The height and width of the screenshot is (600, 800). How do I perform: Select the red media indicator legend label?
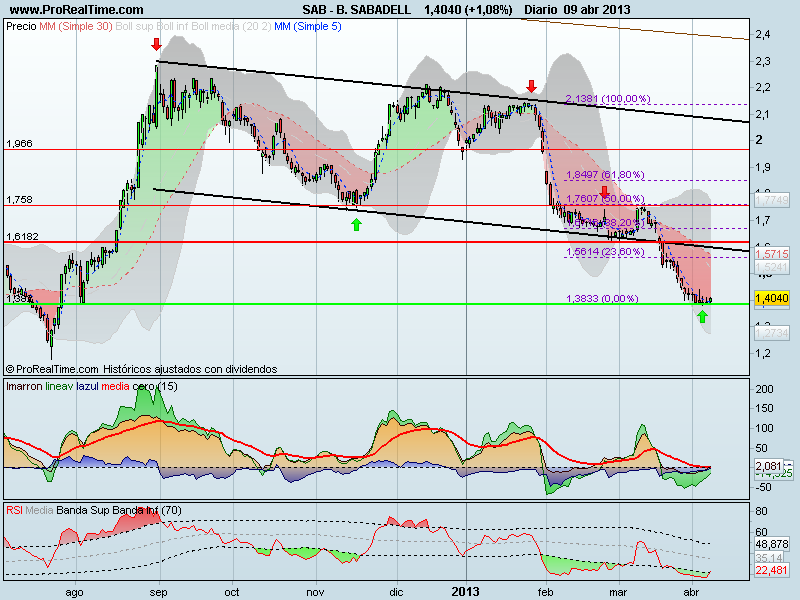[x=115, y=386]
